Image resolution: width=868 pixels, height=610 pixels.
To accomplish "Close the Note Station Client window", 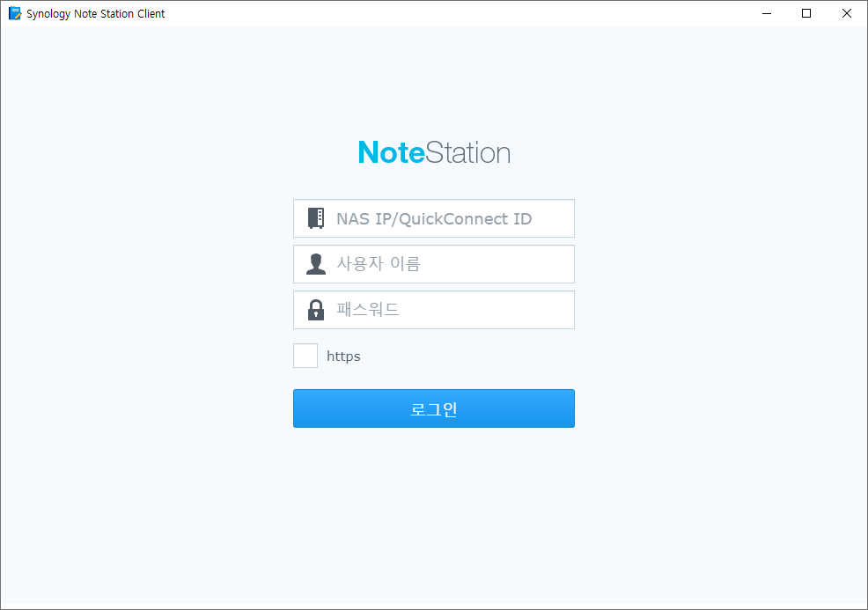I will pyautogui.click(x=846, y=13).
